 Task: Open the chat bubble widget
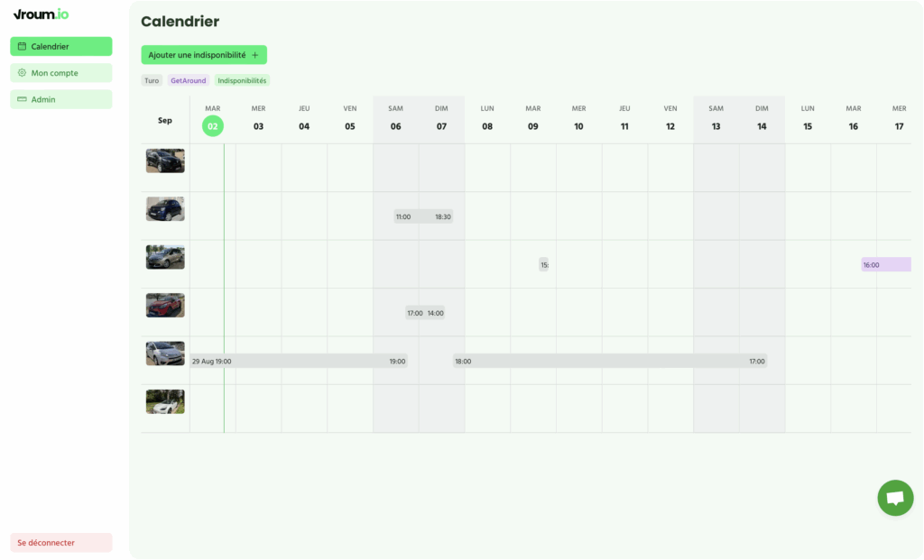pyautogui.click(x=895, y=498)
